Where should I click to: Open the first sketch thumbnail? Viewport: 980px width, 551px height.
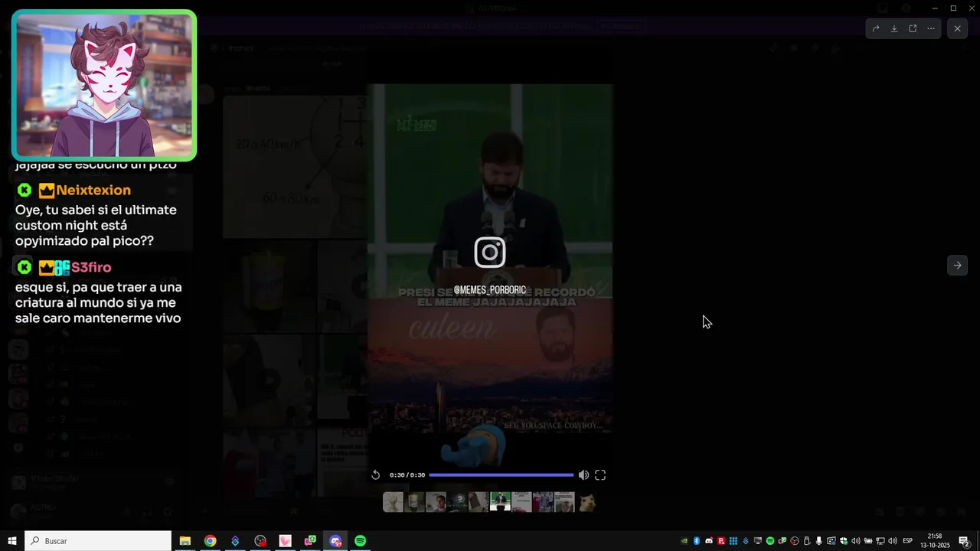[x=393, y=502]
